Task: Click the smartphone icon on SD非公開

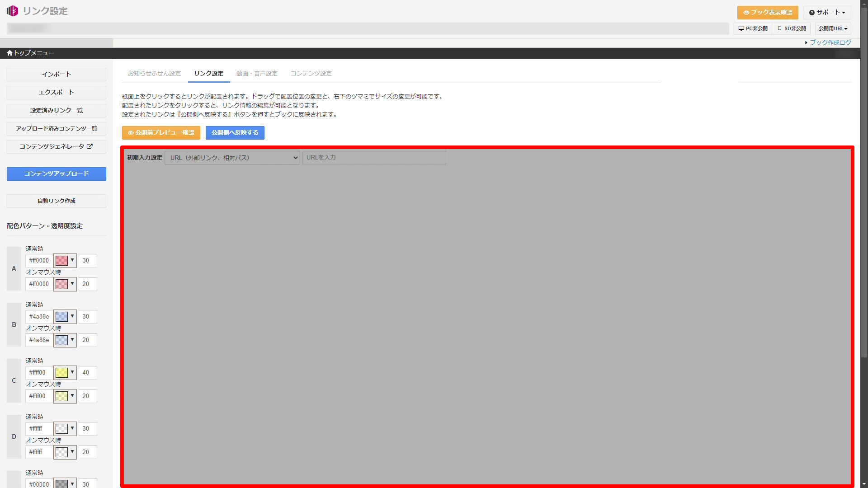Action: (x=779, y=28)
